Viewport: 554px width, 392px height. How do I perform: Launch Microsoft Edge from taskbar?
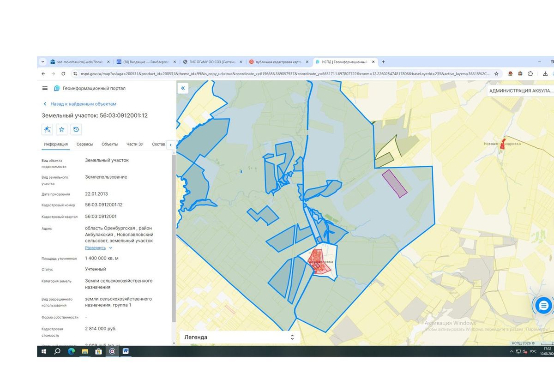(x=71, y=351)
